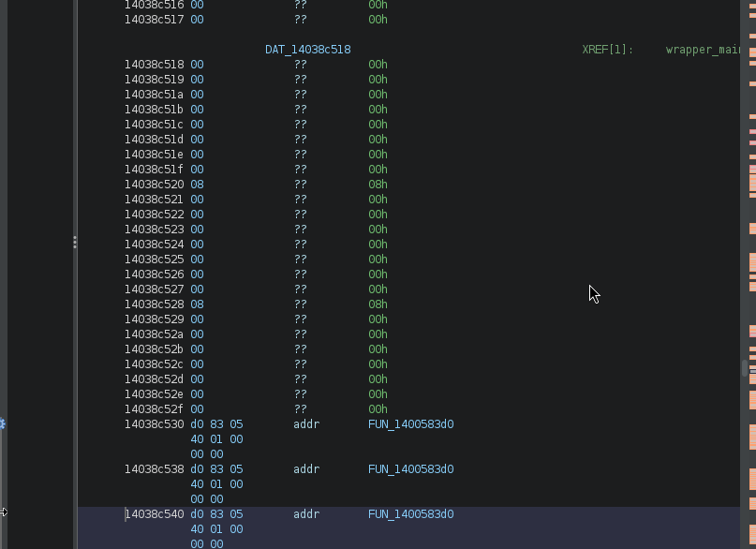The image size is (756, 549).
Task: Click the margin divider drag handle dots
Action: point(75,243)
